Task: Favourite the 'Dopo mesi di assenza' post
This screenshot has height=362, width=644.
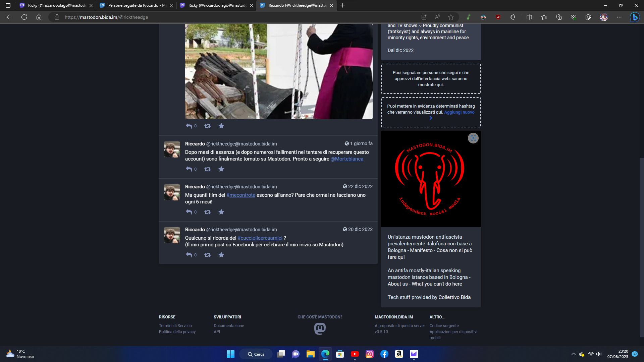Action: [x=221, y=169]
